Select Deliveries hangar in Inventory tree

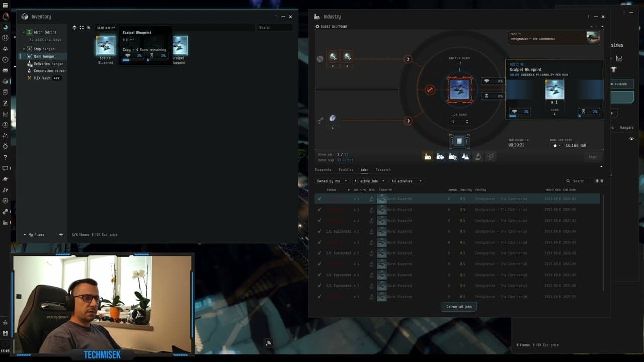pos(48,64)
